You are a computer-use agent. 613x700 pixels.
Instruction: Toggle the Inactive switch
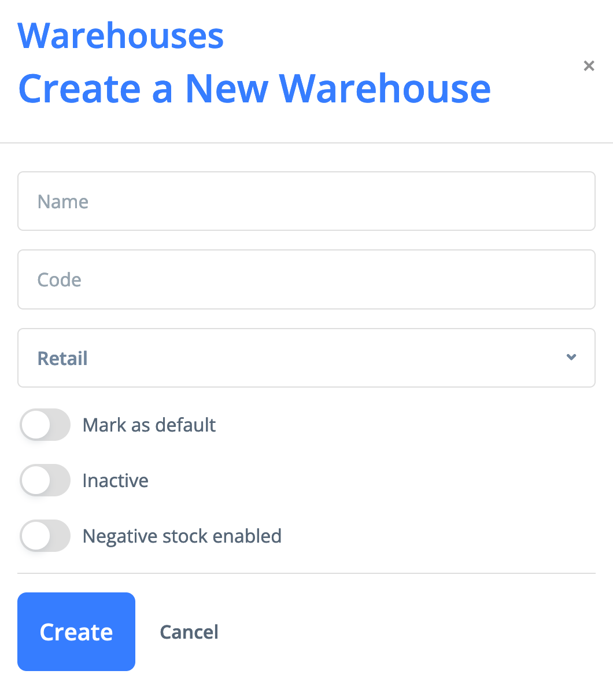click(45, 481)
